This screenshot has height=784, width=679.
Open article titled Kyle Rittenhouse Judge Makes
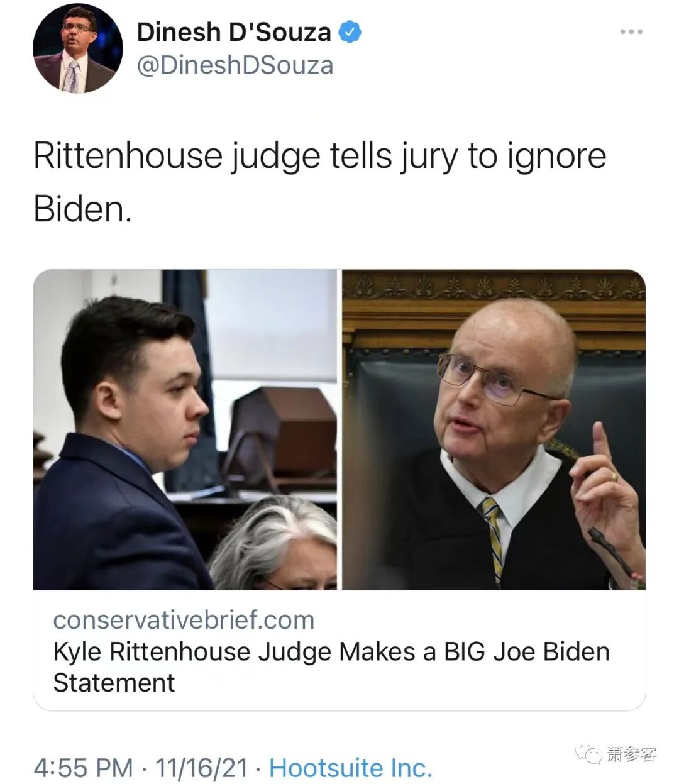tap(331, 667)
